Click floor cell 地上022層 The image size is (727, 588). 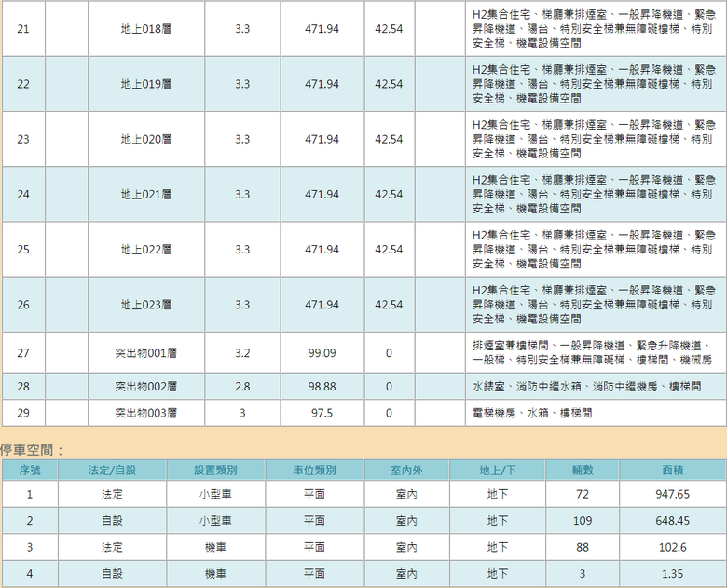tap(146, 250)
